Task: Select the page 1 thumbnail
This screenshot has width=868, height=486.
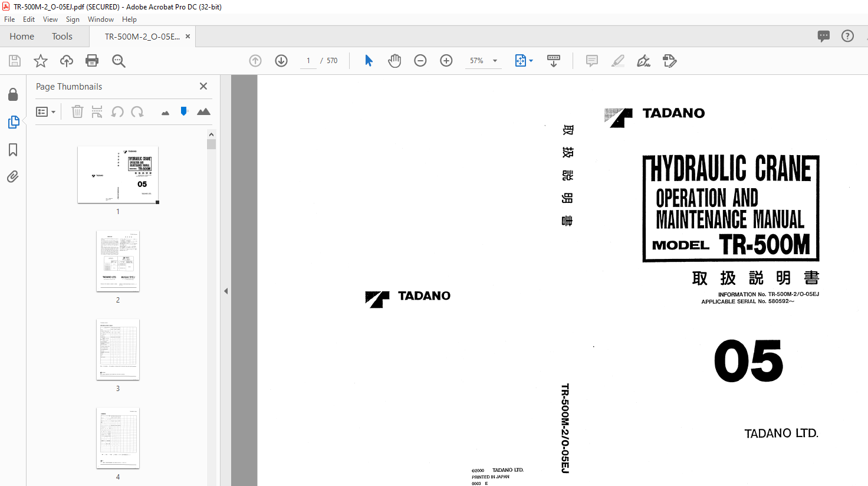Action: click(x=118, y=175)
